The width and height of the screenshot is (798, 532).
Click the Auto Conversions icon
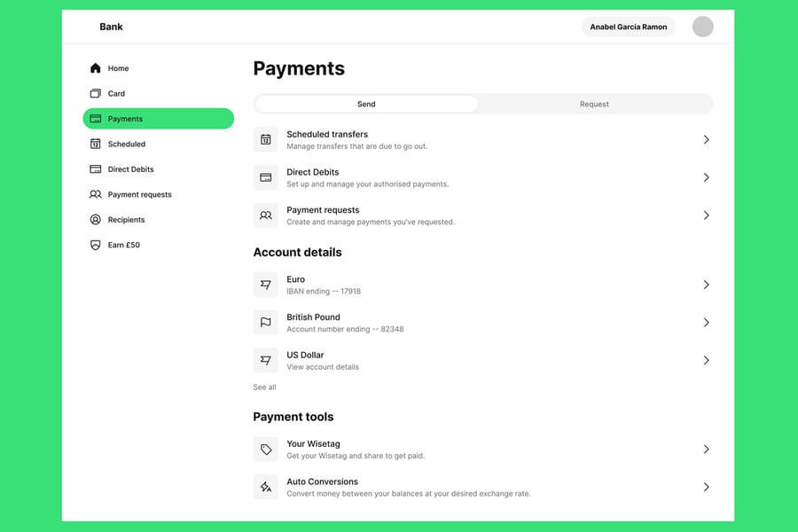(x=265, y=487)
